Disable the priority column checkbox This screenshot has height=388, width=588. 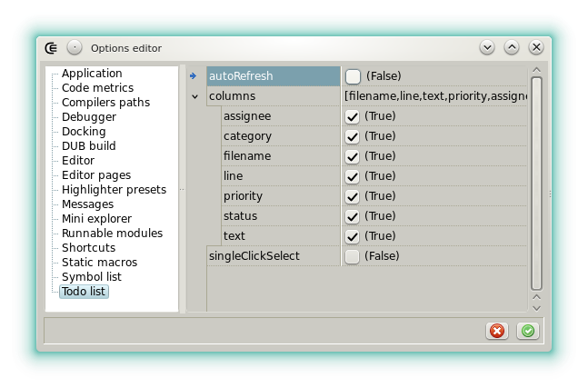353,196
